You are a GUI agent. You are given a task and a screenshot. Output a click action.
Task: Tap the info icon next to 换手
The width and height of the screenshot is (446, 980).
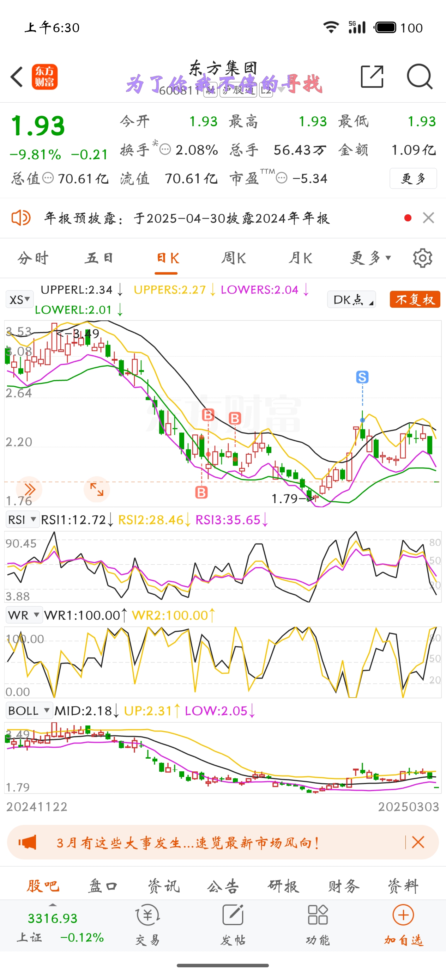click(x=165, y=149)
